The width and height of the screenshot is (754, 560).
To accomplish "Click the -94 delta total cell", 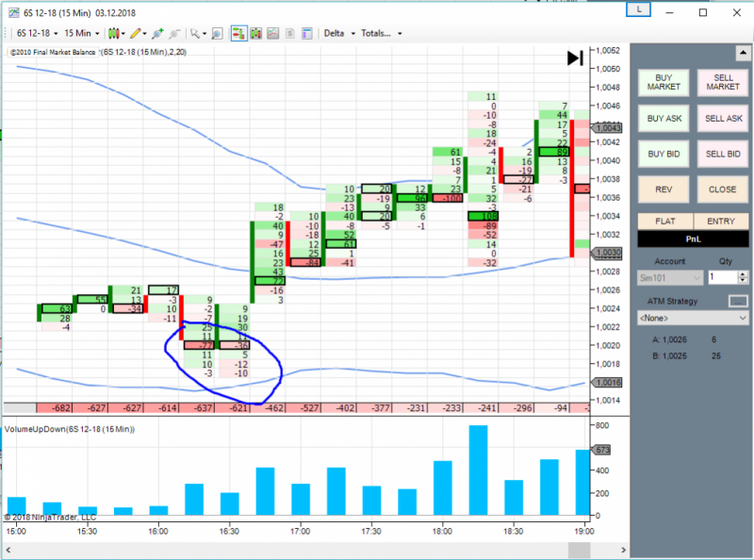I will point(553,408).
